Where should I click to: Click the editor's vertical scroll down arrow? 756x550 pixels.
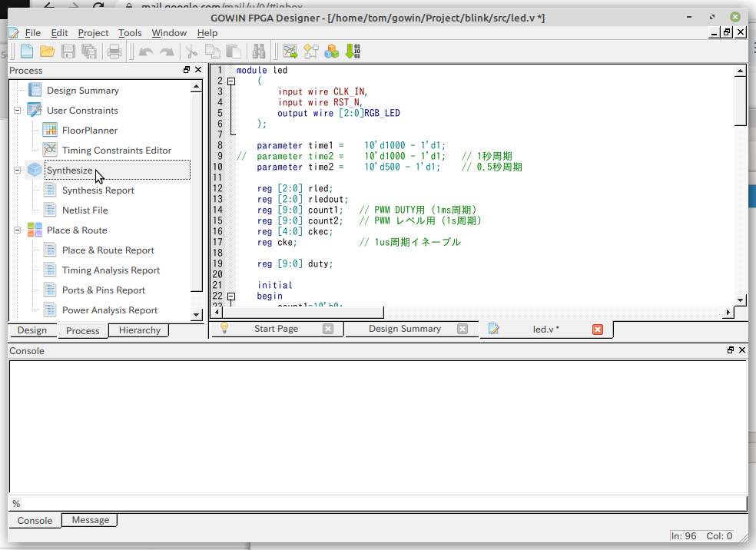[x=740, y=300]
